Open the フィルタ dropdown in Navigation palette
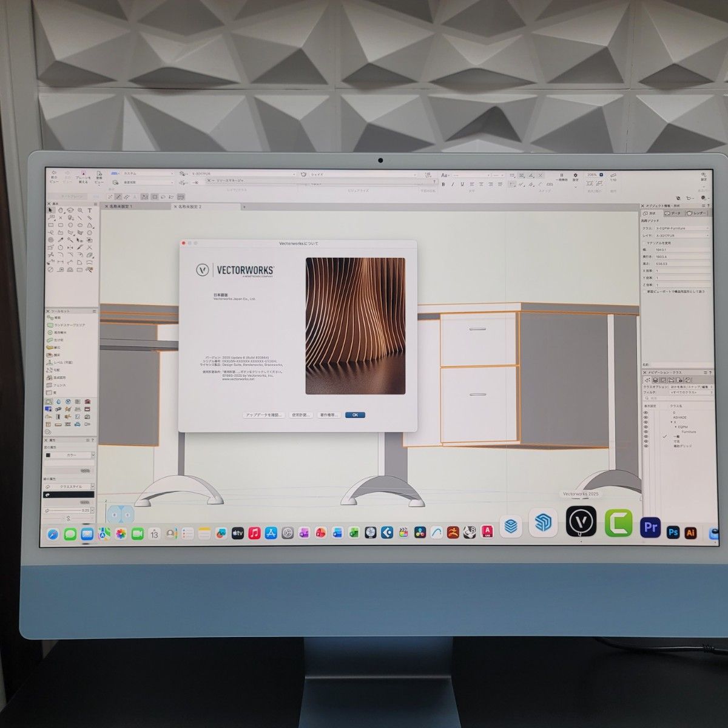This screenshot has width=728, height=728. [x=690, y=393]
